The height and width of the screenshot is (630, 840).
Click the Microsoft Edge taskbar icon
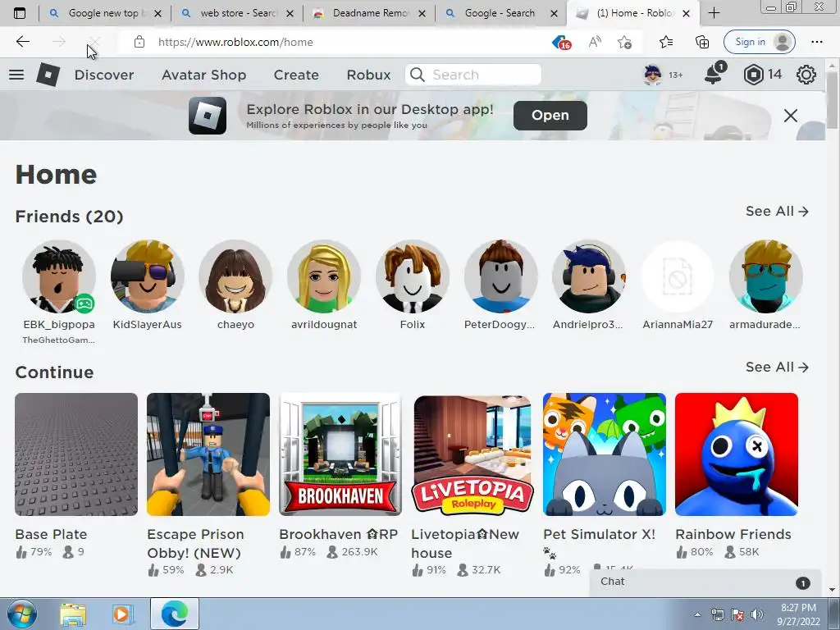[x=175, y=614]
